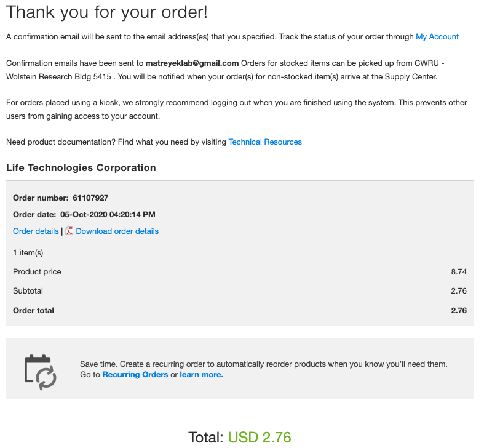Open the My Account link

pyautogui.click(x=437, y=37)
